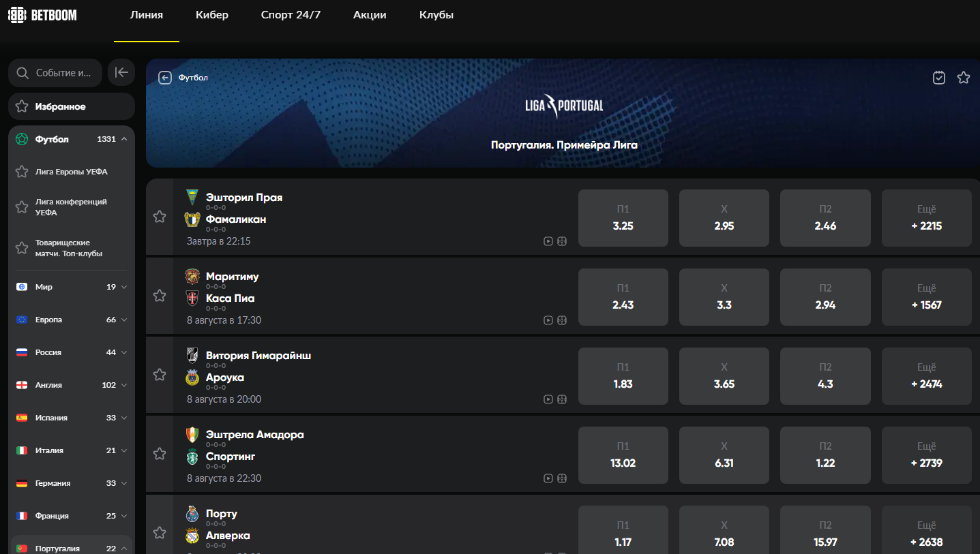The image size is (980, 554).
Task: Go to the Акции tab
Action: point(370,15)
